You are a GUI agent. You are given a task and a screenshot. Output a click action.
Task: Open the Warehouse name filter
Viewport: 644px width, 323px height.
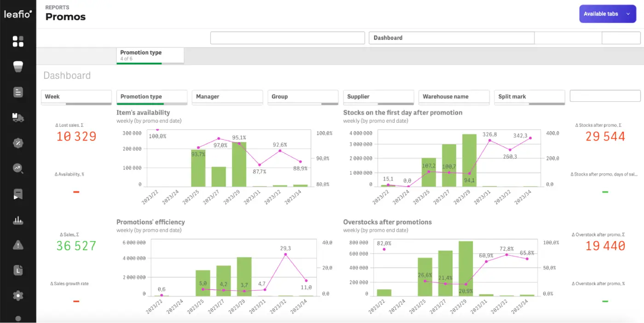click(x=454, y=97)
